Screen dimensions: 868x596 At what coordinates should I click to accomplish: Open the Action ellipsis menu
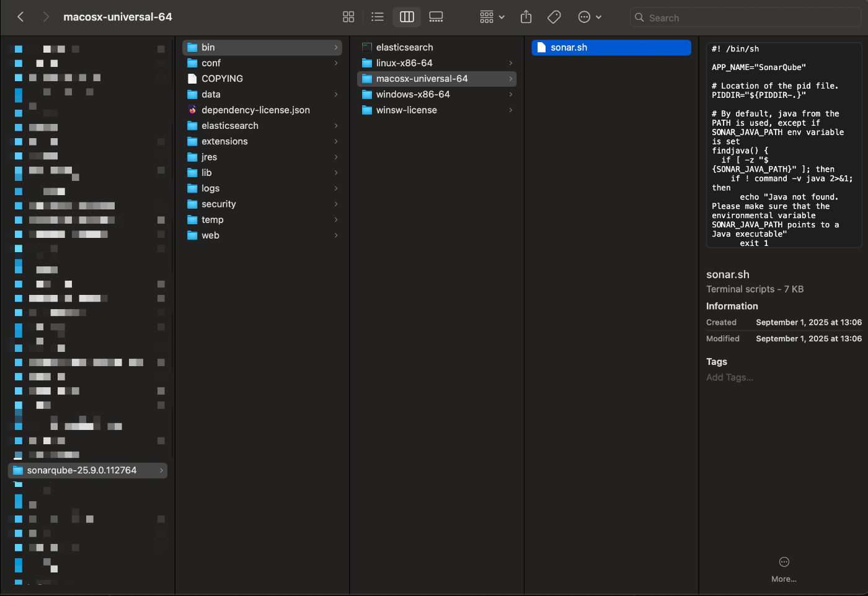[590, 17]
